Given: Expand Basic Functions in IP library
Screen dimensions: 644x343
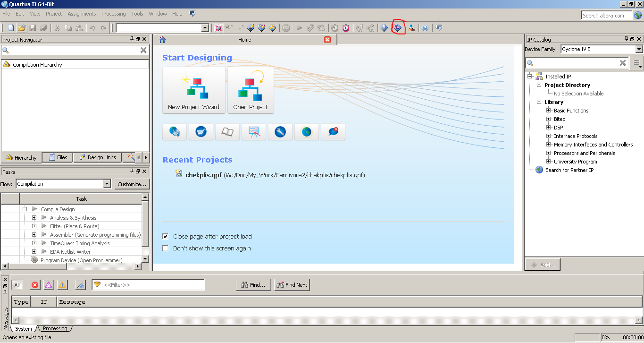Looking at the screenshot, I should click(548, 111).
